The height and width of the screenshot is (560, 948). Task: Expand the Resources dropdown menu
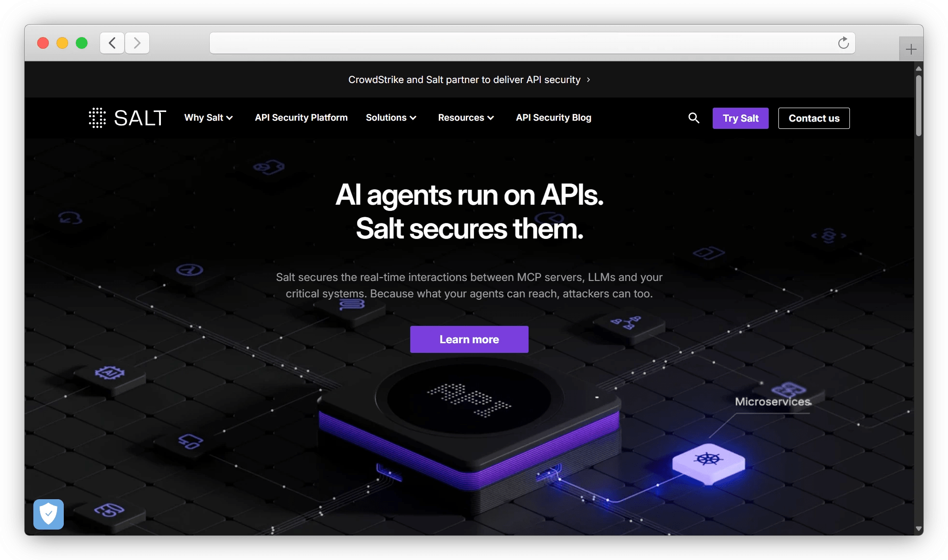tap(466, 118)
